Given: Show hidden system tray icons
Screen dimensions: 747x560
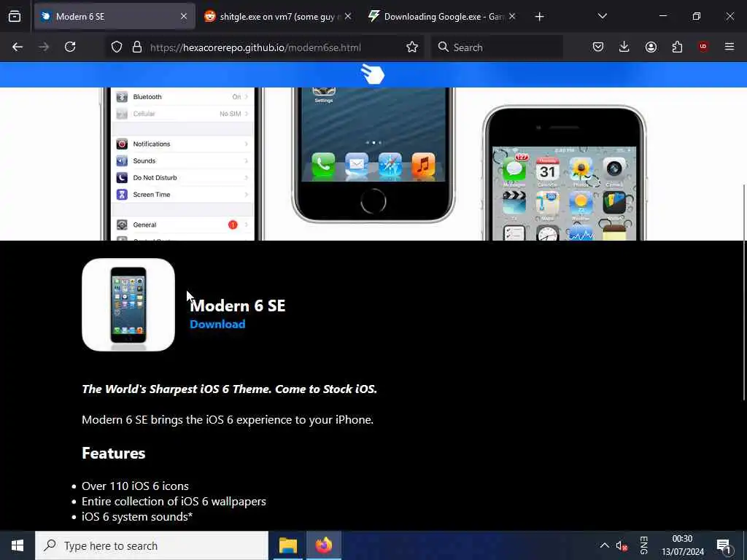Looking at the screenshot, I should coord(604,545).
